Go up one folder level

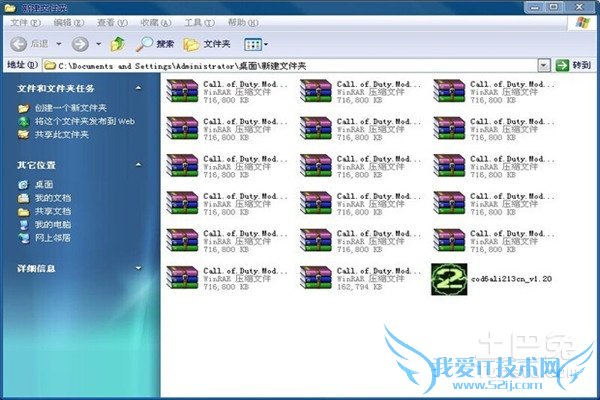pyautogui.click(x=118, y=44)
